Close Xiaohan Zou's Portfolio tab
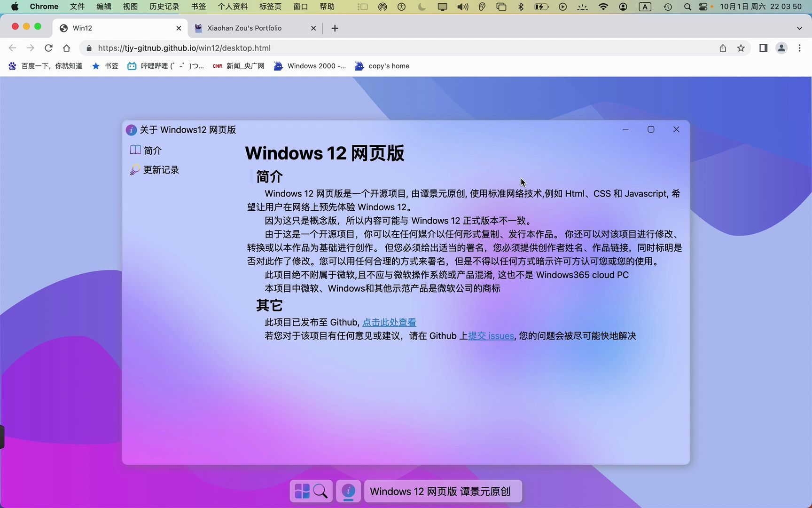812x508 pixels. [313, 28]
